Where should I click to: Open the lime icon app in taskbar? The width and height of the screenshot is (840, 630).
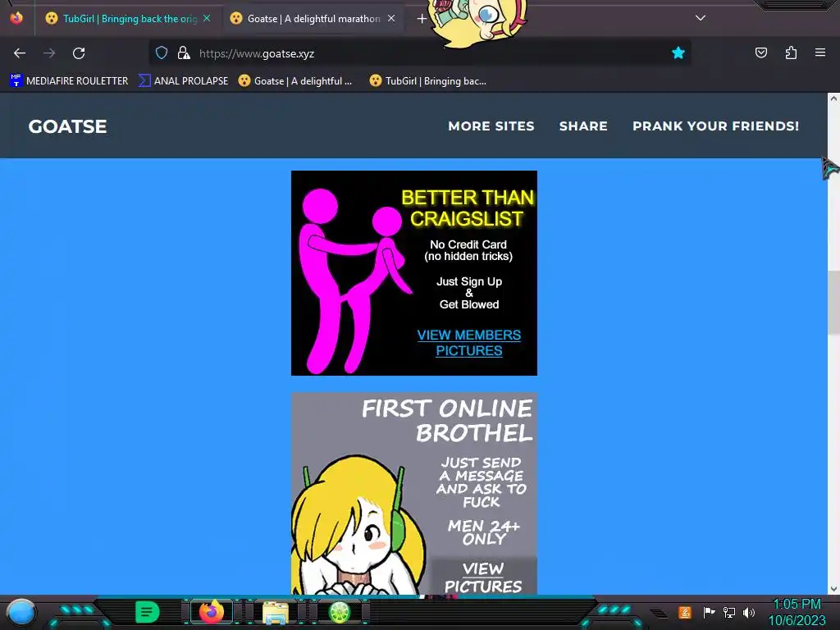(340, 612)
